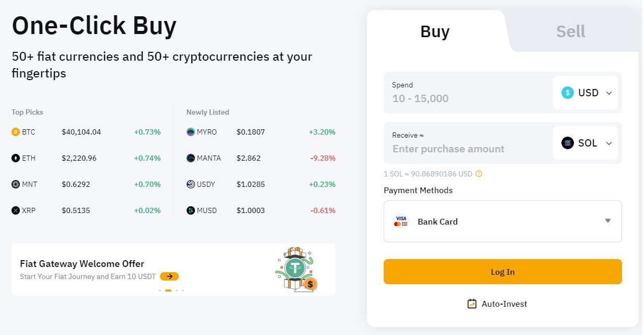Click the Spend amount input field

tap(468, 98)
